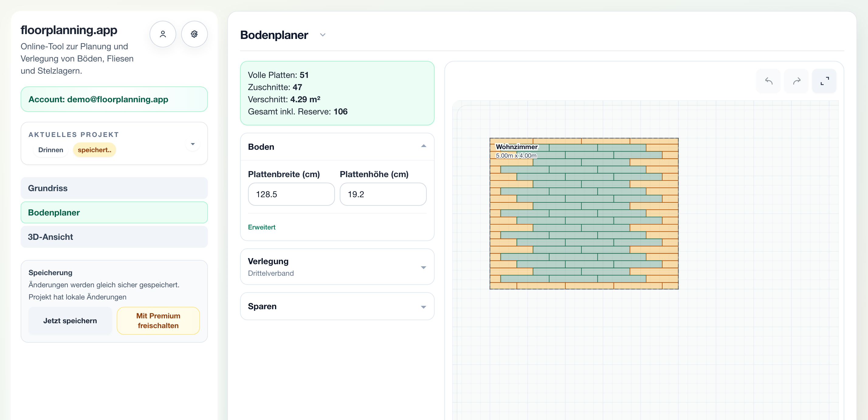Open the Erweitert options link
Image resolution: width=868 pixels, height=420 pixels.
tap(262, 227)
